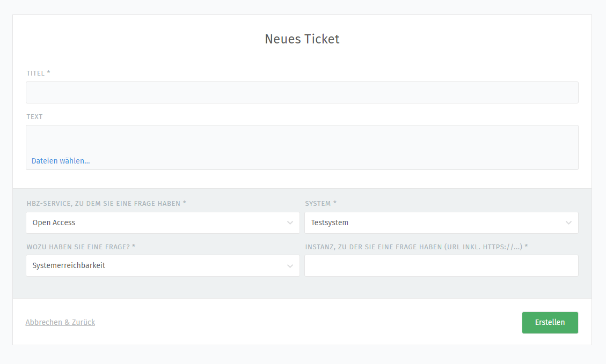Image resolution: width=606 pixels, height=364 pixels.
Task: Click the 'Neues Ticket' heading
Action: 302,39
